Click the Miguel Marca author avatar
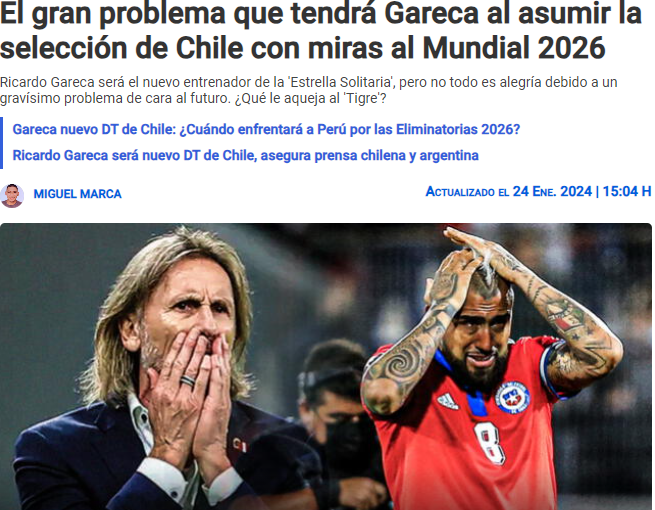 click(x=12, y=195)
